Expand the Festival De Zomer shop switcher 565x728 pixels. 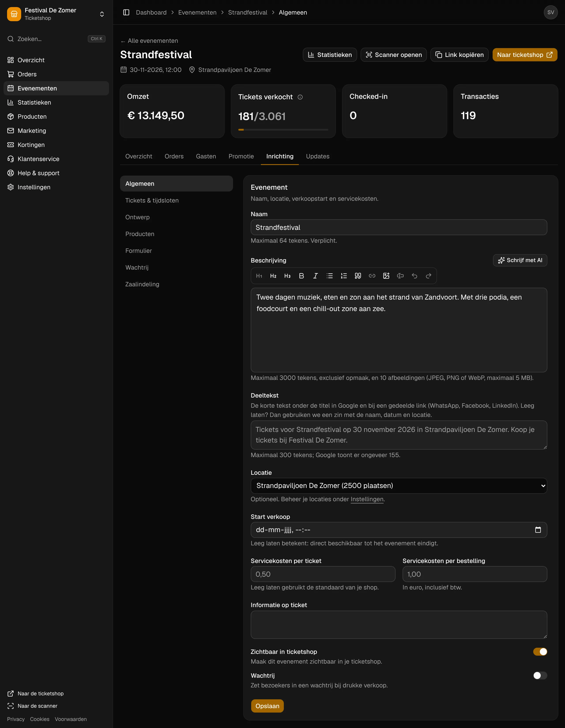(x=56, y=14)
